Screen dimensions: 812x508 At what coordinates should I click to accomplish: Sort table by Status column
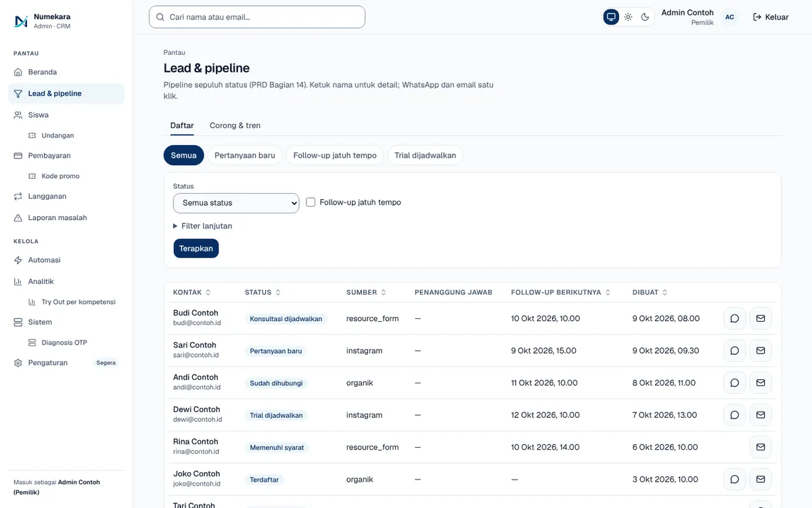263,293
